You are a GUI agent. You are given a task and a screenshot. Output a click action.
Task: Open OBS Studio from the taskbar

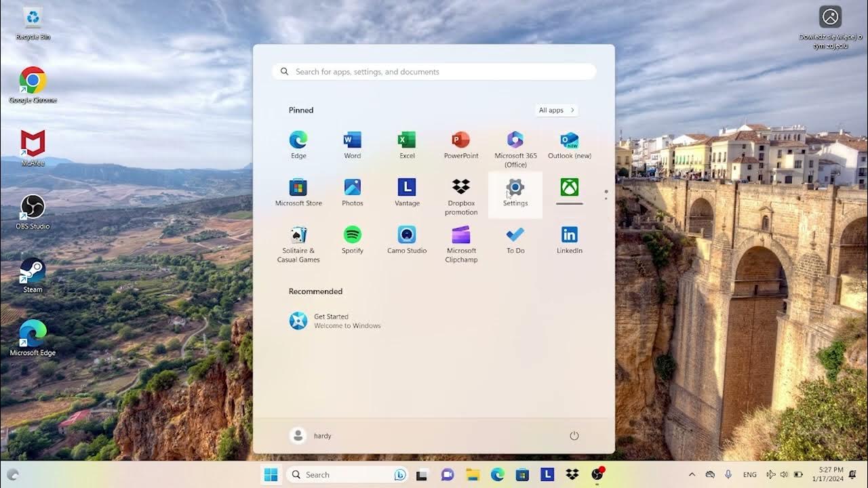[x=597, y=474]
